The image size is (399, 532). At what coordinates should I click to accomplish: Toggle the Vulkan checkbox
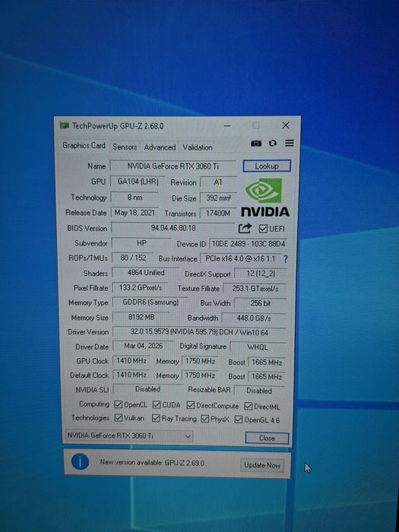tap(118, 418)
